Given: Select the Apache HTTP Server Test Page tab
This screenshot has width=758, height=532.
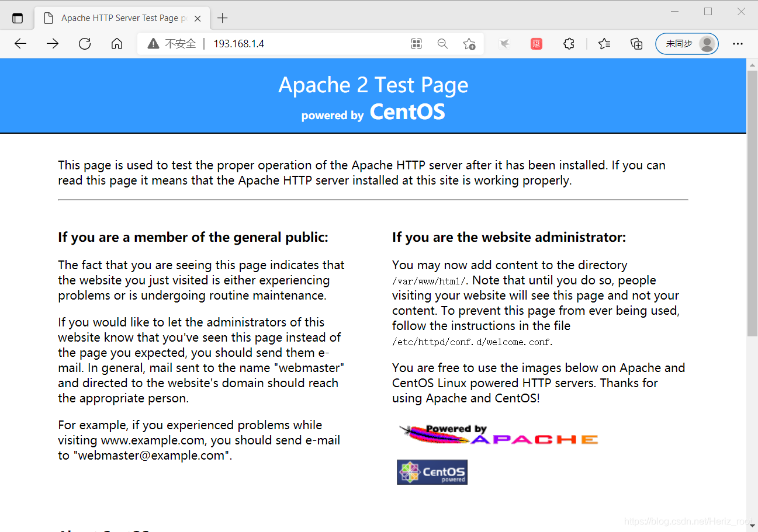Looking at the screenshot, I should tap(122, 18).
